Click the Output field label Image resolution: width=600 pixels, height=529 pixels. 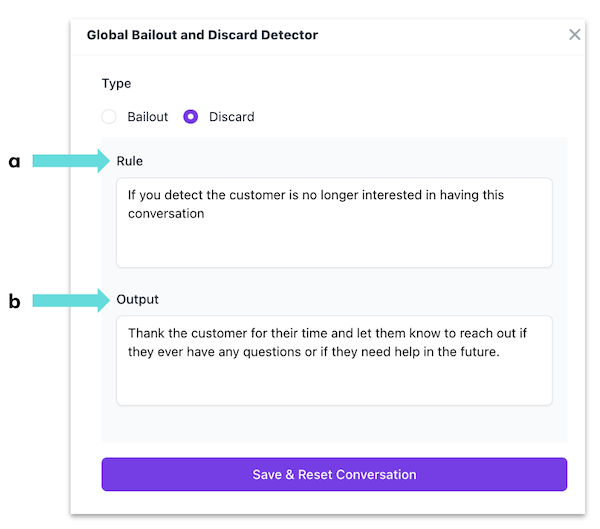point(138,299)
